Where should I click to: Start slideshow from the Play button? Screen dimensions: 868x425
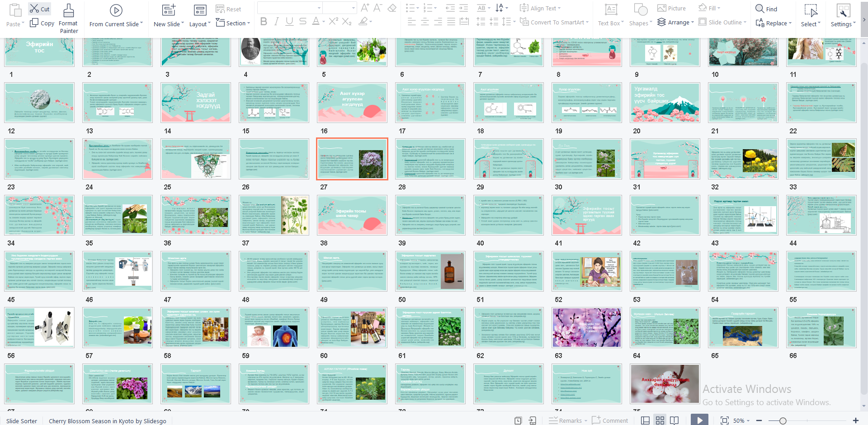(x=700, y=420)
